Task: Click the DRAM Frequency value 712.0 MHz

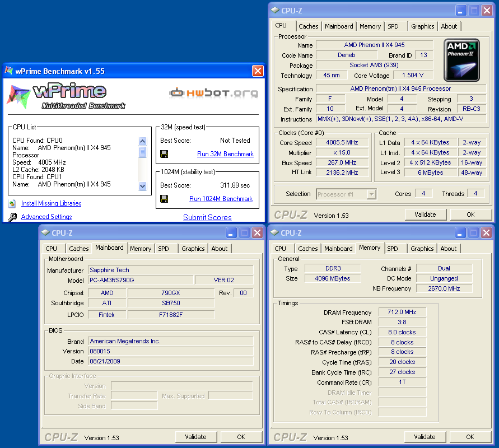Action: tap(402, 312)
